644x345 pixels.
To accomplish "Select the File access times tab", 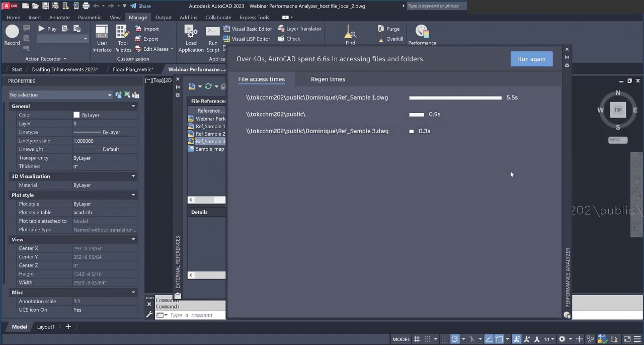I will pyautogui.click(x=261, y=79).
